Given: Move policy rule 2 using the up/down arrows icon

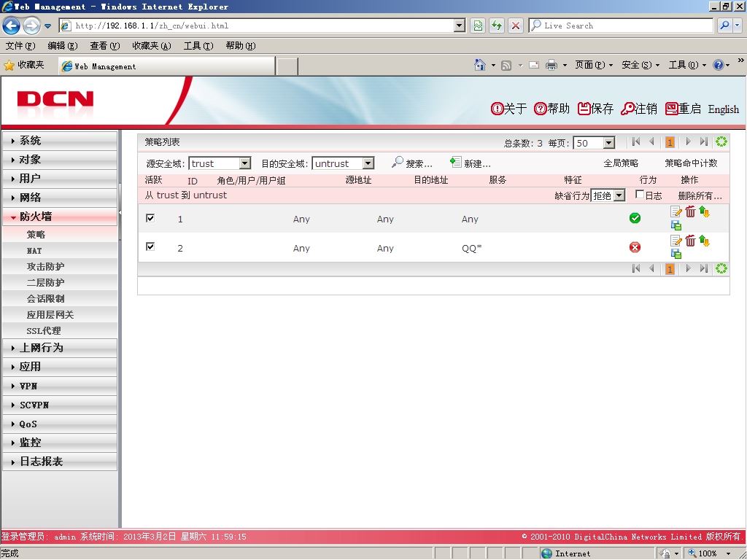Looking at the screenshot, I should [x=704, y=241].
